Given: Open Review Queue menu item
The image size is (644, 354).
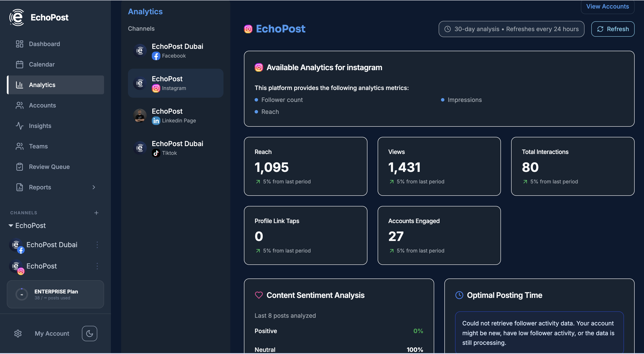Looking at the screenshot, I should pos(55,167).
